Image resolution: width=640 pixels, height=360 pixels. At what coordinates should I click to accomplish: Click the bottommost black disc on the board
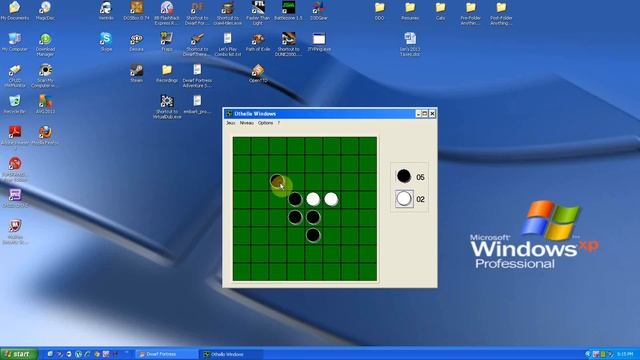pos(313,235)
